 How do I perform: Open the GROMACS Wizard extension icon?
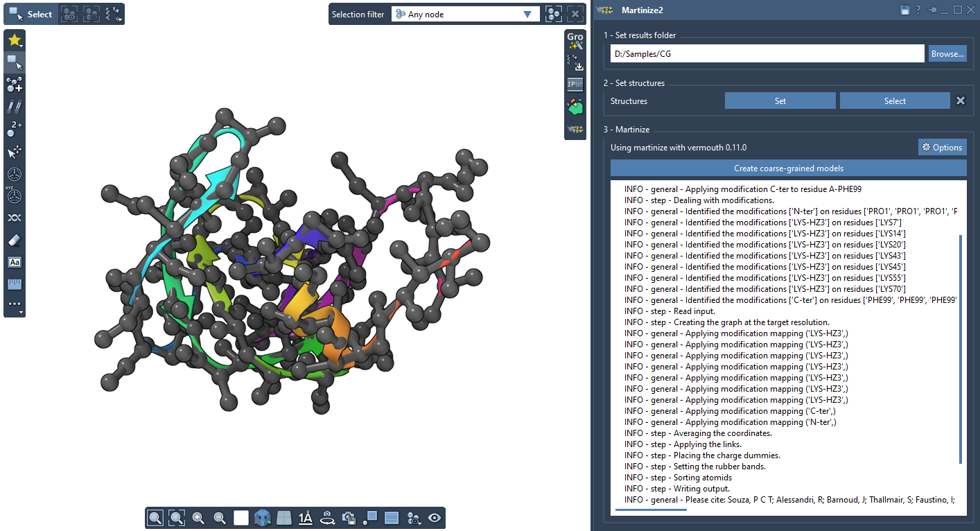point(575,41)
